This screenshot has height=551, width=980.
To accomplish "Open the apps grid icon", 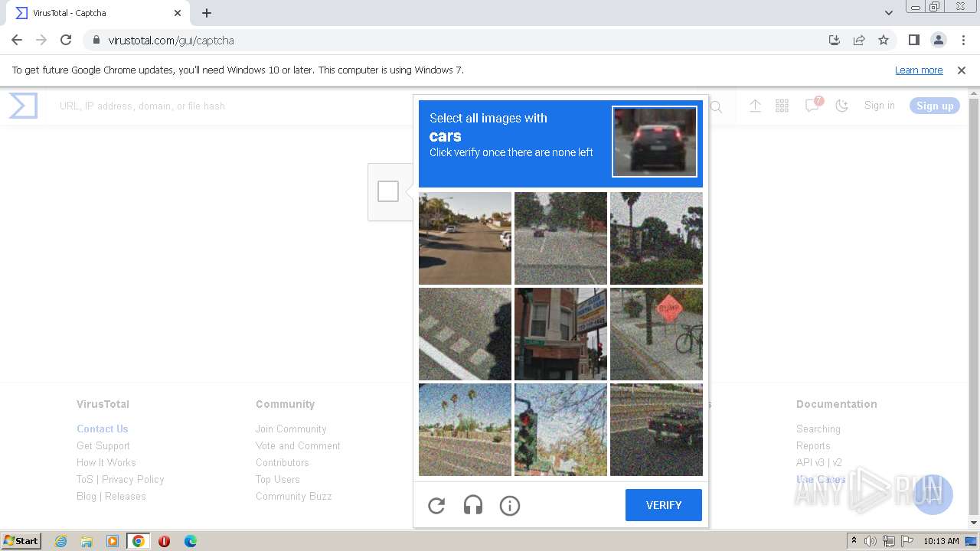I will click(x=782, y=106).
